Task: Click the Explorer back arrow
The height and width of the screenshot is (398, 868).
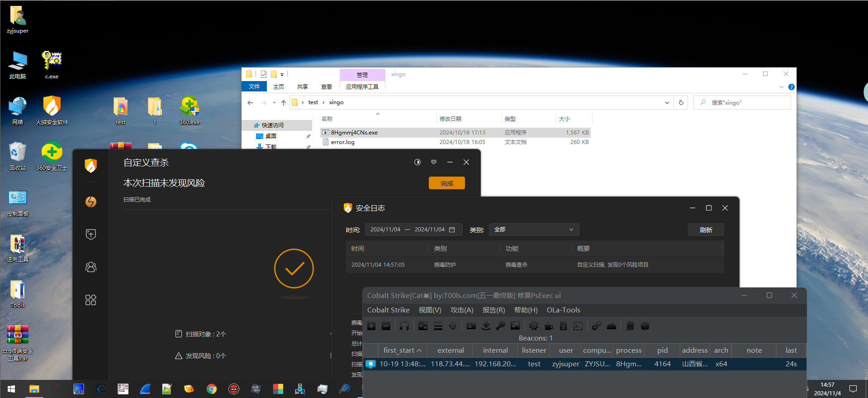Action: pos(250,103)
